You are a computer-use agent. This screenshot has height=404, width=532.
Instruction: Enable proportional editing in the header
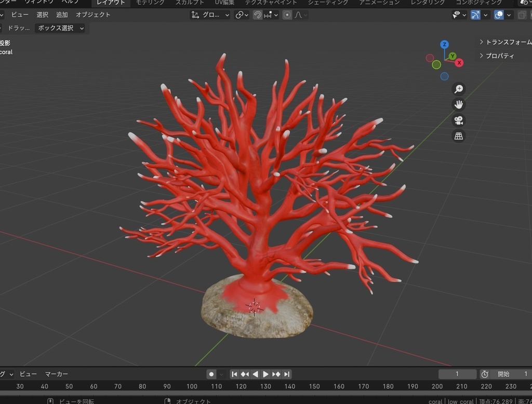(287, 15)
